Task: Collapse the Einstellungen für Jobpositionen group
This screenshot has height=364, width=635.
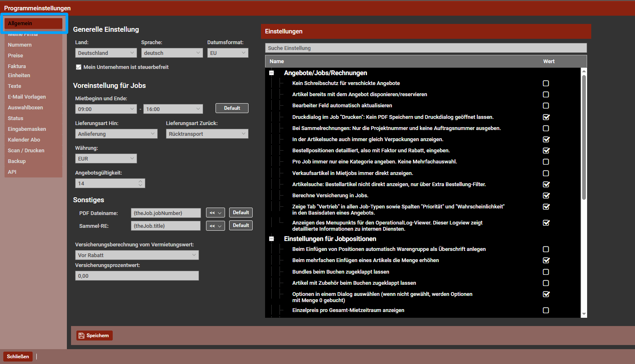Action: [x=272, y=239]
